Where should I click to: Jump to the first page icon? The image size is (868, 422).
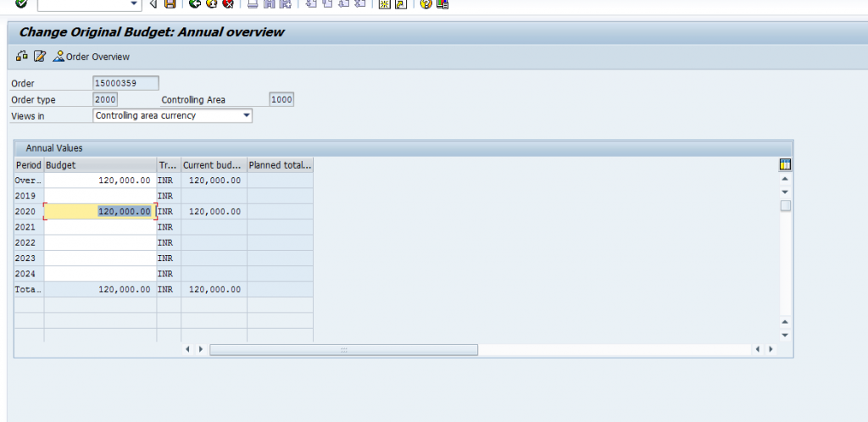click(x=310, y=3)
